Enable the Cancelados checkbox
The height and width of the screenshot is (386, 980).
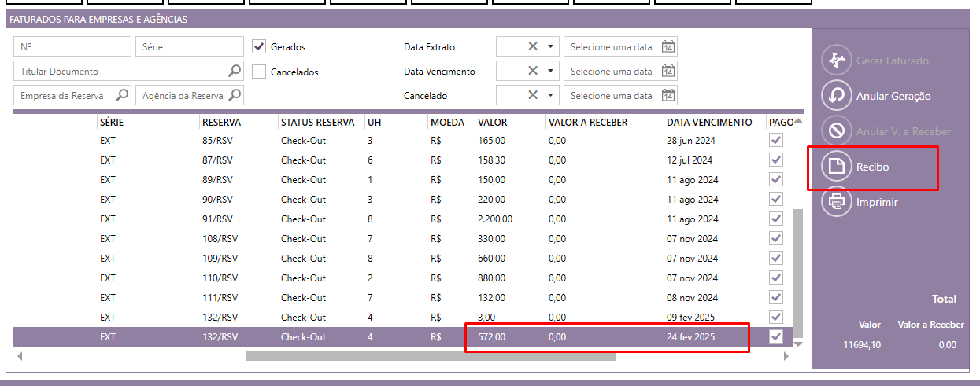pyautogui.click(x=259, y=72)
